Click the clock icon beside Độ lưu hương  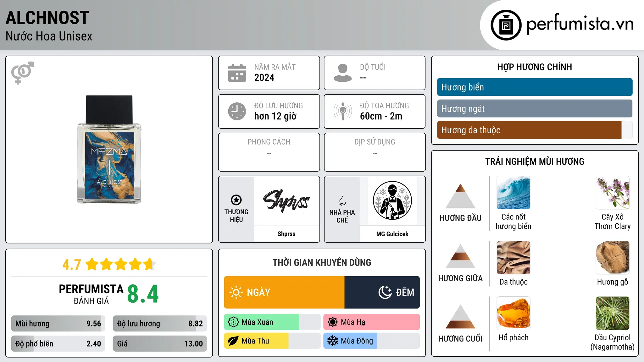click(x=237, y=111)
